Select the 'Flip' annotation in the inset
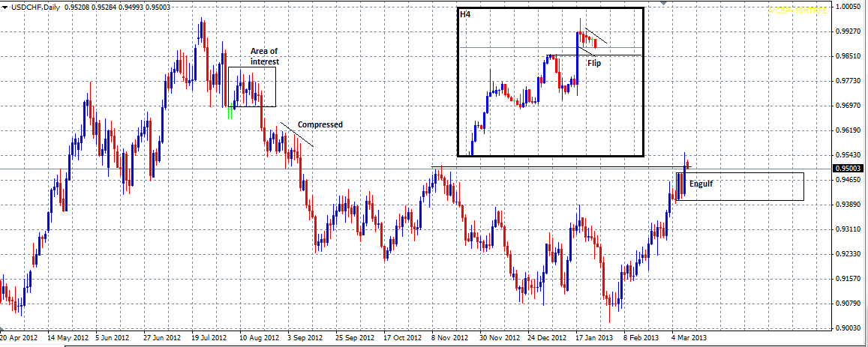Screen dimensions: 868x347 [x=593, y=64]
